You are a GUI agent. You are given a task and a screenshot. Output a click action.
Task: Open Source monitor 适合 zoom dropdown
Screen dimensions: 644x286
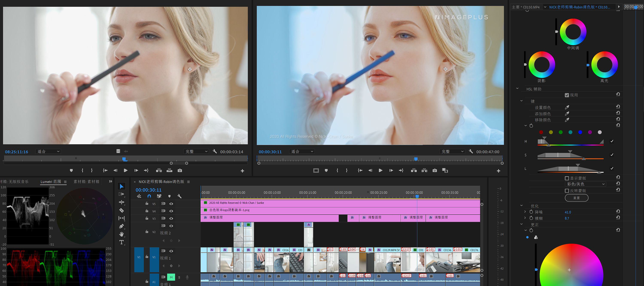click(48, 151)
